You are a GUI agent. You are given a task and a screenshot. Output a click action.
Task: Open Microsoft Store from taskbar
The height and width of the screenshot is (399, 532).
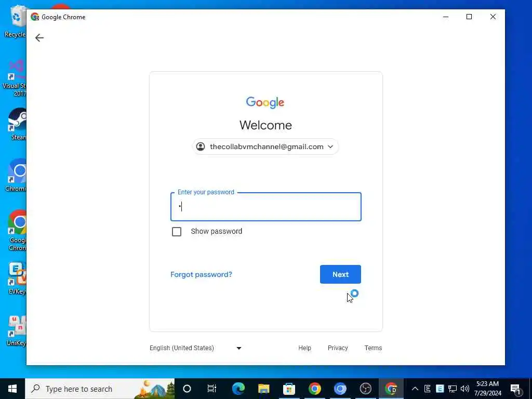coord(289,389)
